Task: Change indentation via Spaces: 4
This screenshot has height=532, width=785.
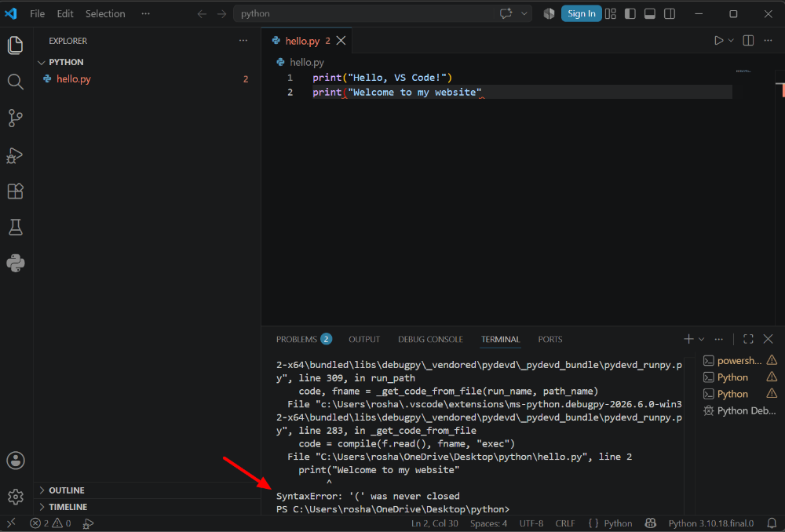Action: (488, 523)
